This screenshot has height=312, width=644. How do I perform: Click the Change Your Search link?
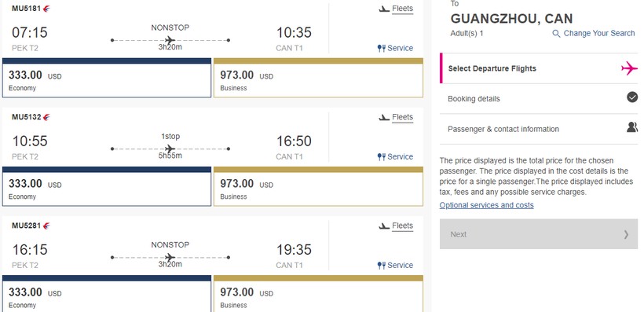tap(599, 33)
